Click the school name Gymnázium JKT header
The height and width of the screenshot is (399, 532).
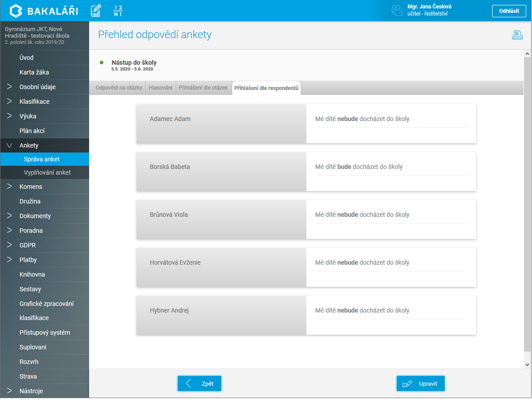37,32
